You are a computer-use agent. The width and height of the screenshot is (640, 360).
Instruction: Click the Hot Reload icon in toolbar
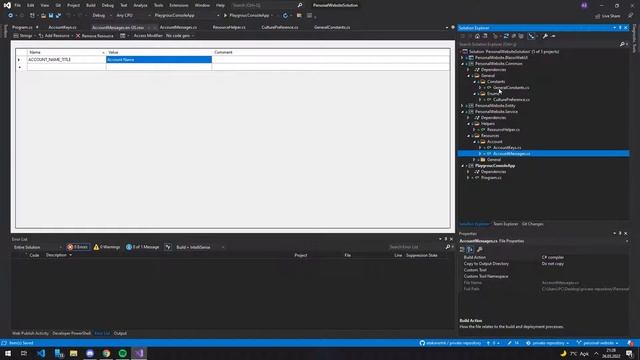tap(285, 16)
